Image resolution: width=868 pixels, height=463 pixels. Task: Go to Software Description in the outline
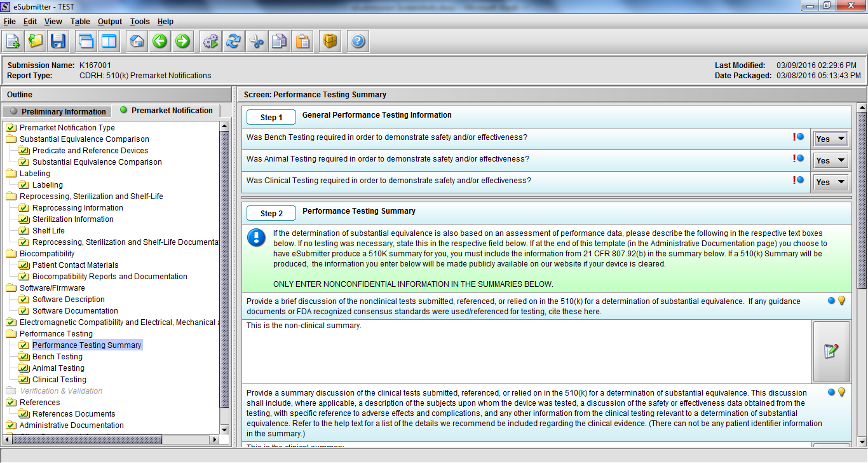pos(69,300)
